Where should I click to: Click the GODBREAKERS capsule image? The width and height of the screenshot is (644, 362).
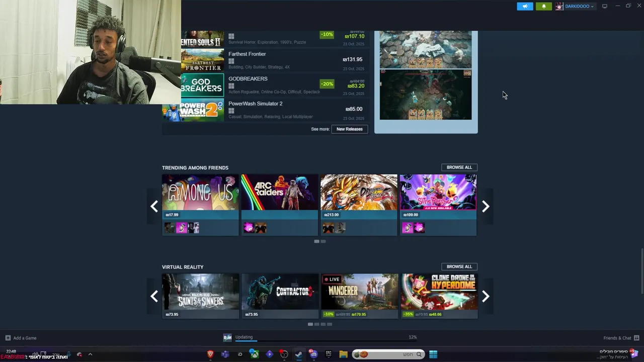coord(202,85)
